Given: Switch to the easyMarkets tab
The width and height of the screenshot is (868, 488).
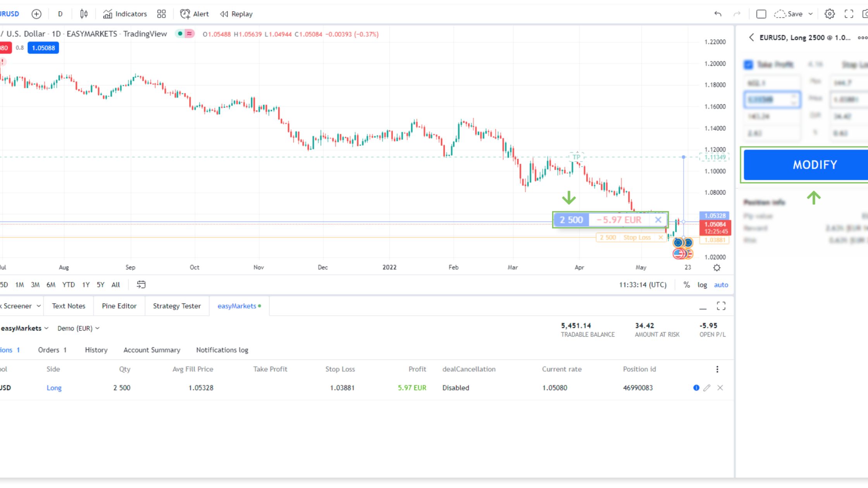Looking at the screenshot, I should pos(239,306).
